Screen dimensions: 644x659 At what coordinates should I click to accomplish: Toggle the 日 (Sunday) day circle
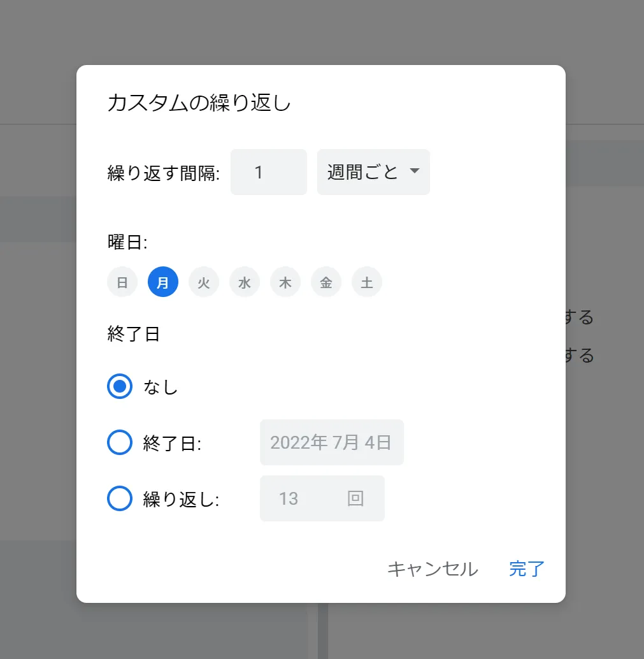point(122,282)
